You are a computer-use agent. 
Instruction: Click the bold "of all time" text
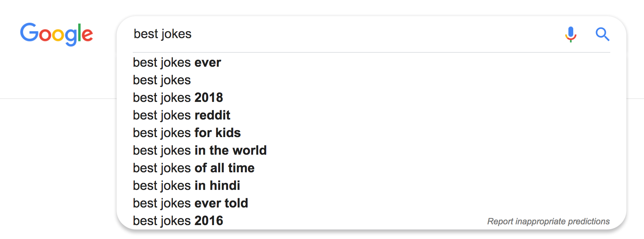tap(224, 168)
